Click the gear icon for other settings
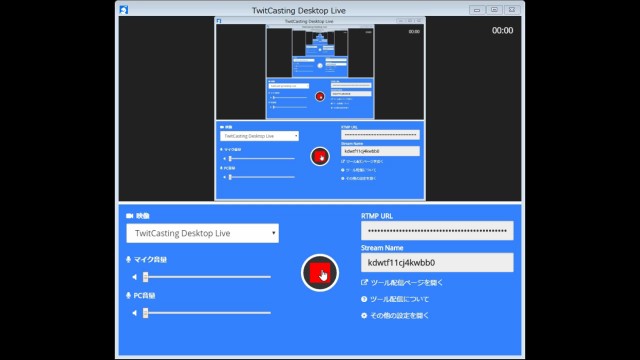The image size is (640, 360). (x=364, y=316)
